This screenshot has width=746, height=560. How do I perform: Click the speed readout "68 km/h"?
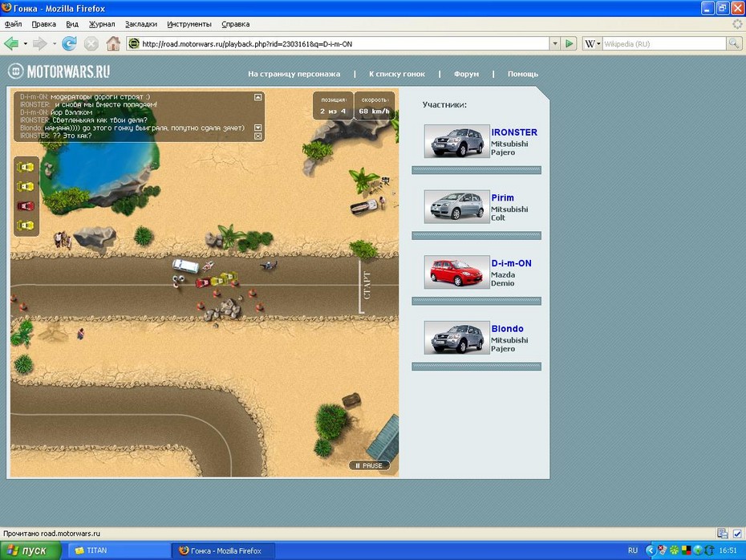point(374,112)
